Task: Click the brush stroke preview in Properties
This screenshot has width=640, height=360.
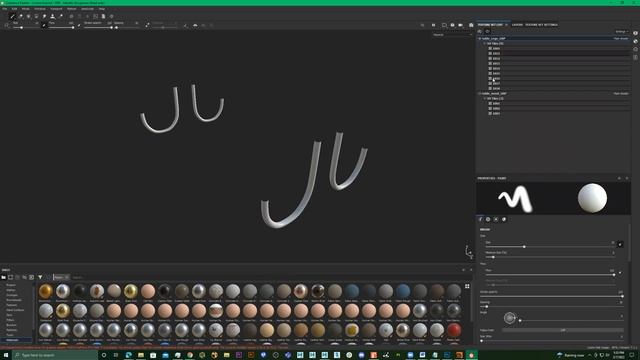Action: coord(515,198)
